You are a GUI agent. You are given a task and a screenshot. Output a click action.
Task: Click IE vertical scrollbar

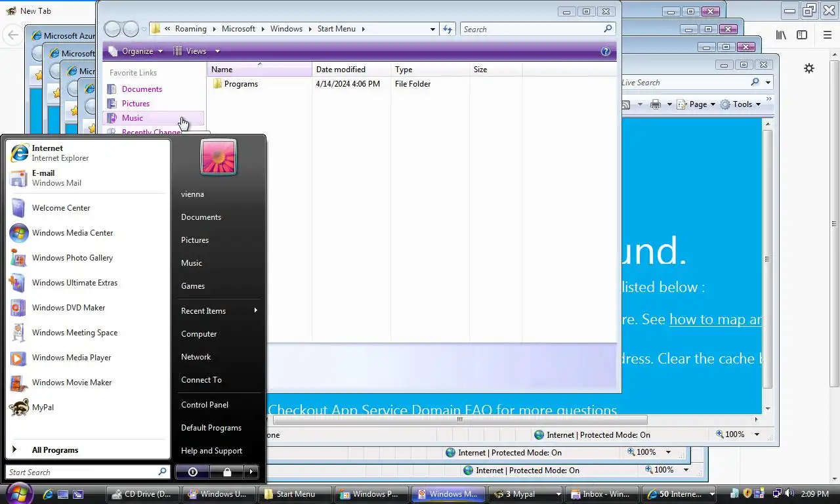pos(767,259)
